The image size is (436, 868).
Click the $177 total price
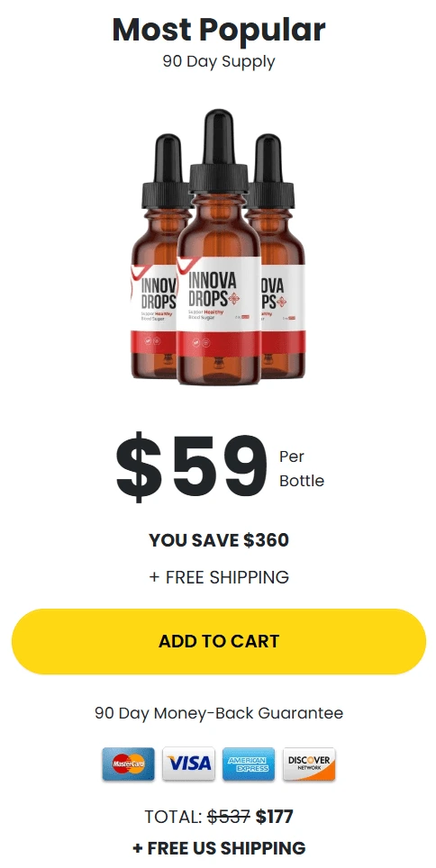coord(274,817)
